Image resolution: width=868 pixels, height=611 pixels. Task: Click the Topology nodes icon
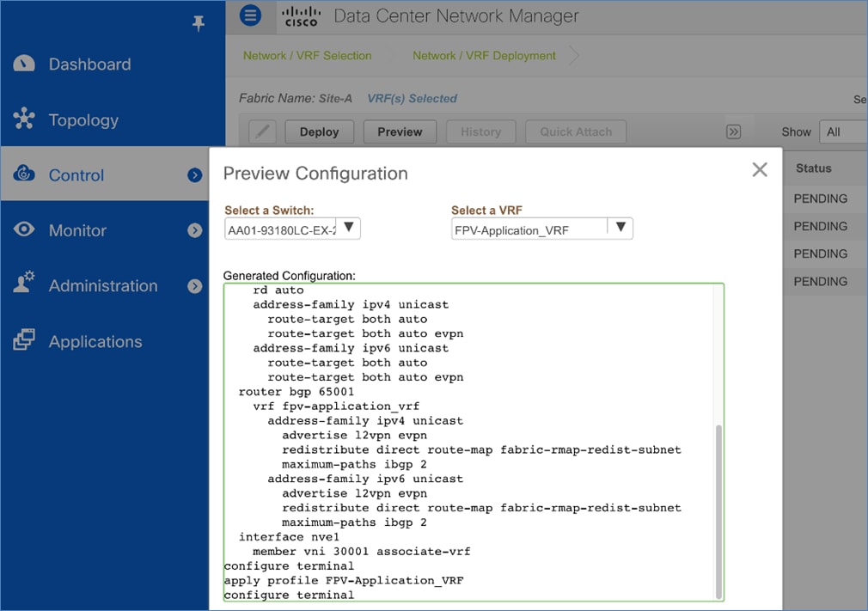24,119
